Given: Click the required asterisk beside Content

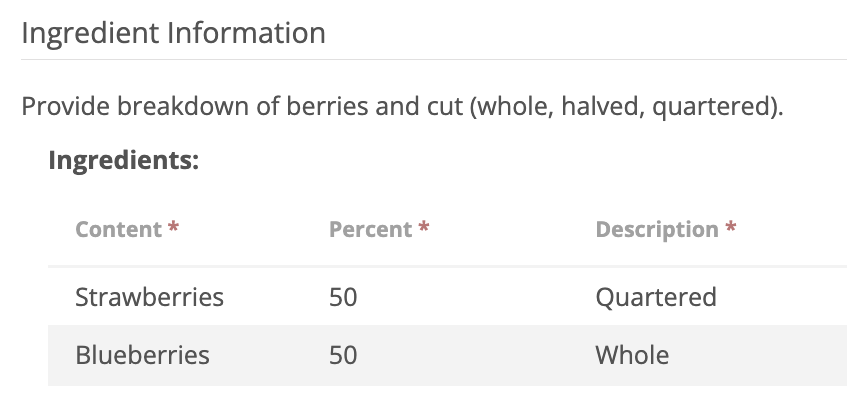Looking at the screenshot, I should [174, 228].
